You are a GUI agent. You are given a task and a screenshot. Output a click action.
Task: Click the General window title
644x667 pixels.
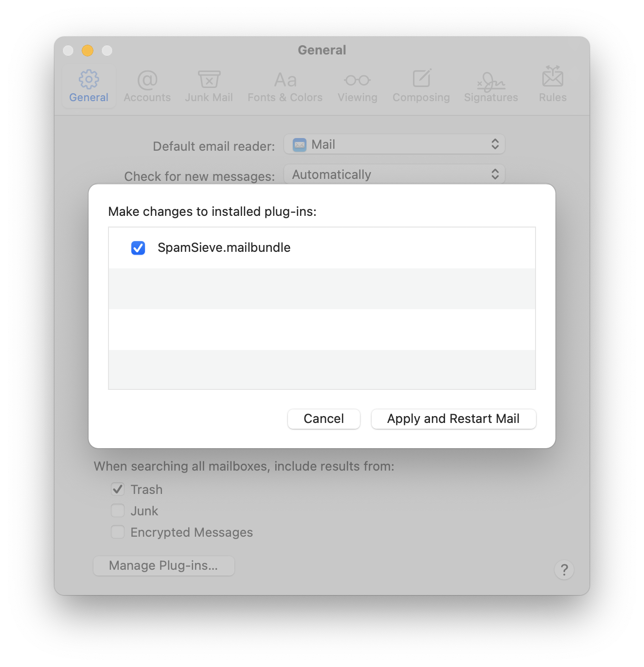(x=322, y=50)
